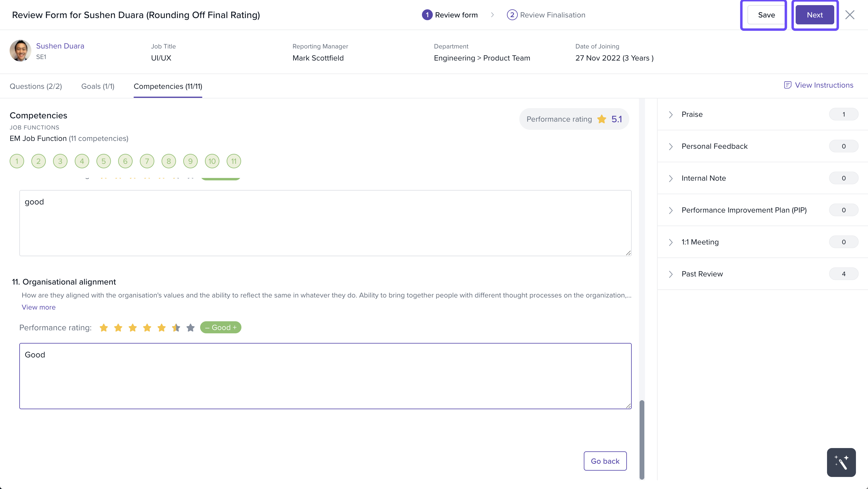Jump to competency number 3 circle
Image resolution: width=868 pixels, height=489 pixels.
pyautogui.click(x=60, y=161)
